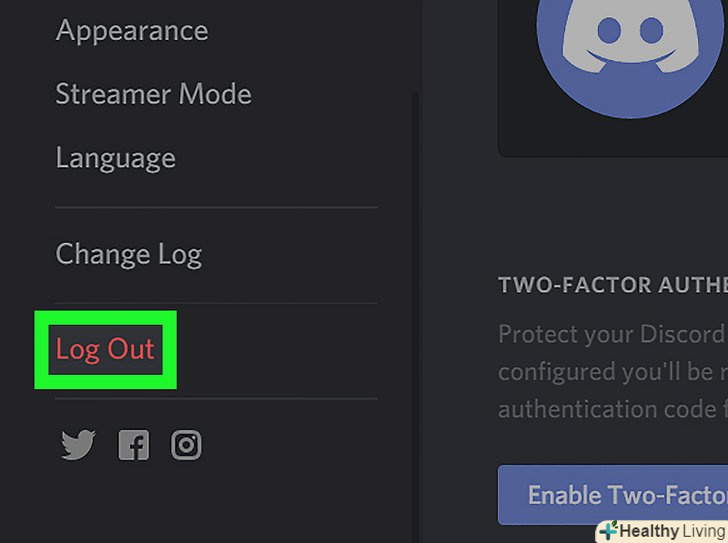Open the Instagram social link icon
The width and height of the screenshot is (728, 543).
pyautogui.click(x=186, y=445)
